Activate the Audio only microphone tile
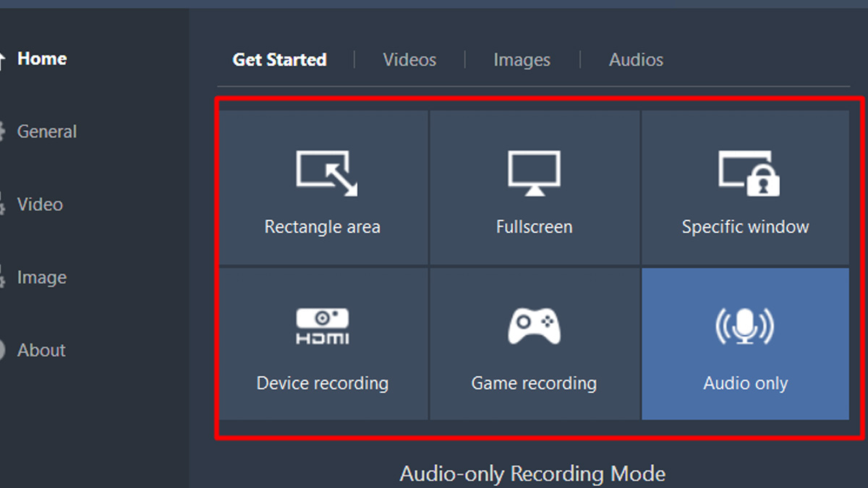 tap(745, 344)
